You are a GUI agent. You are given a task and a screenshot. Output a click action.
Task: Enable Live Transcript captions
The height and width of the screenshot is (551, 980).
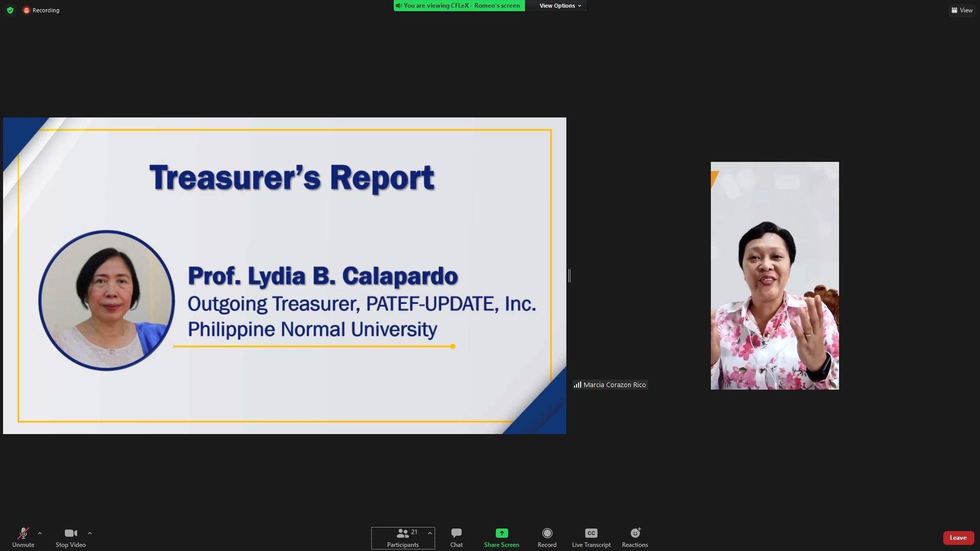[591, 537]
